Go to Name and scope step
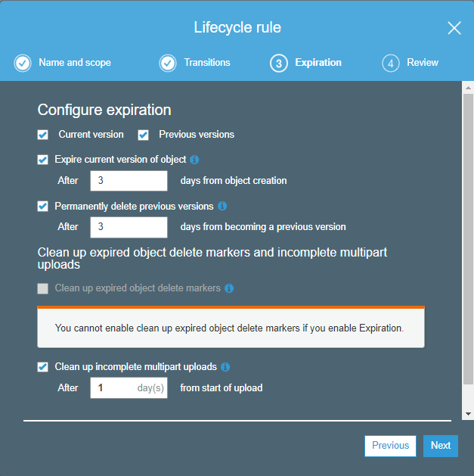Screen dimensions: 474x476 click(75, 63)
